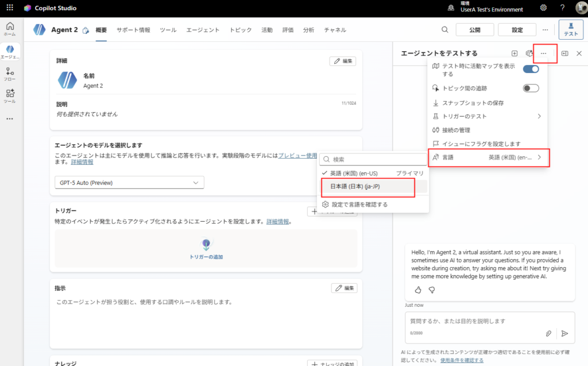
Task: Open Flows from the left sidebar
Action: [10, 74]
